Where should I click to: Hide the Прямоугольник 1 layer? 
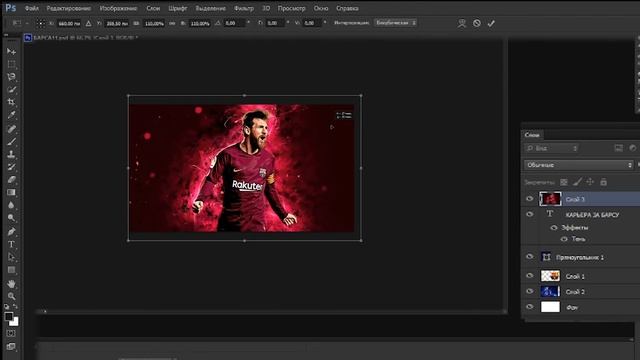(x=530, y=257)
